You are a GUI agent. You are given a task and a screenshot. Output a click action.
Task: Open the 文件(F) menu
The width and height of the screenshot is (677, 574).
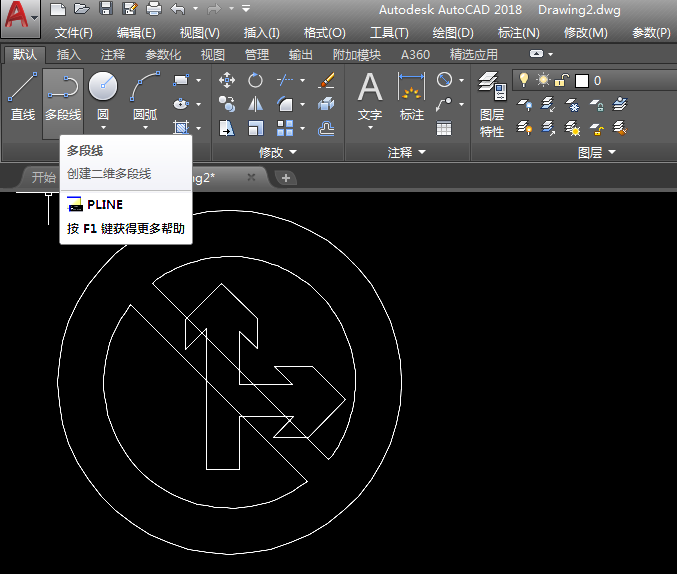[73, 33]
